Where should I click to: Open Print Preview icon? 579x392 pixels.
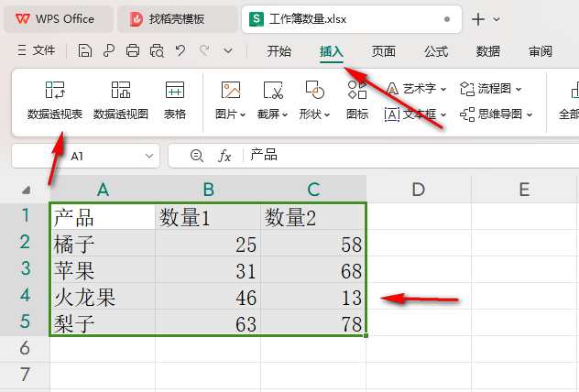click(x=157, y=50)
